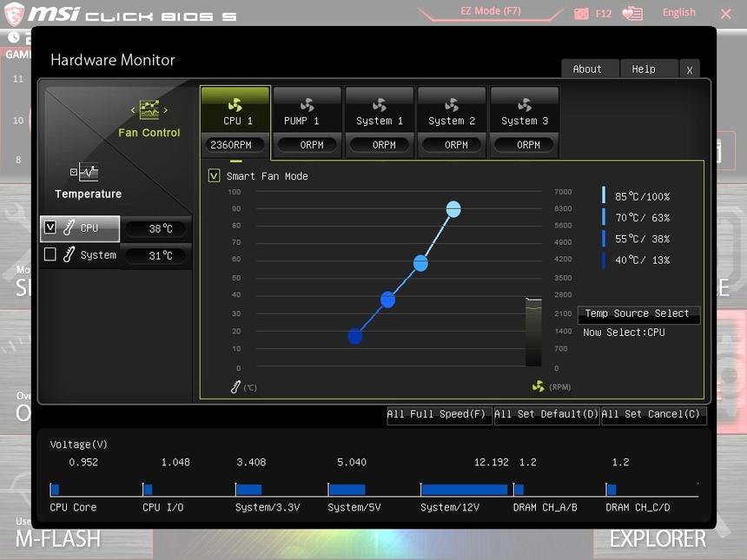Select the PUMP 1 fan tab
This screenshot has width=747, height=560.
click(307, 122)
